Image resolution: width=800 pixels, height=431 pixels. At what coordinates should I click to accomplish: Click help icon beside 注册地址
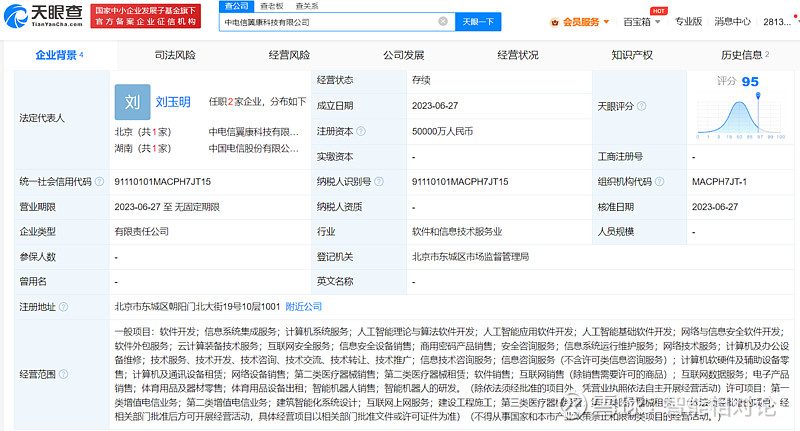63,307
